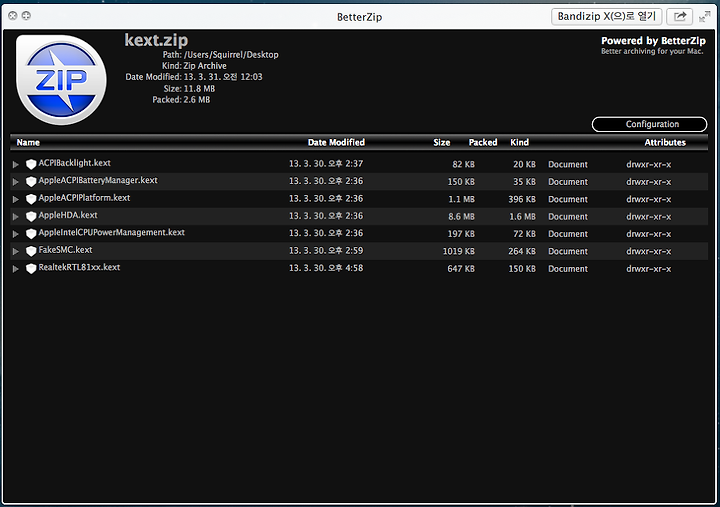
Task: Click the fullscreen arrows icon
Action: point(704,17)
